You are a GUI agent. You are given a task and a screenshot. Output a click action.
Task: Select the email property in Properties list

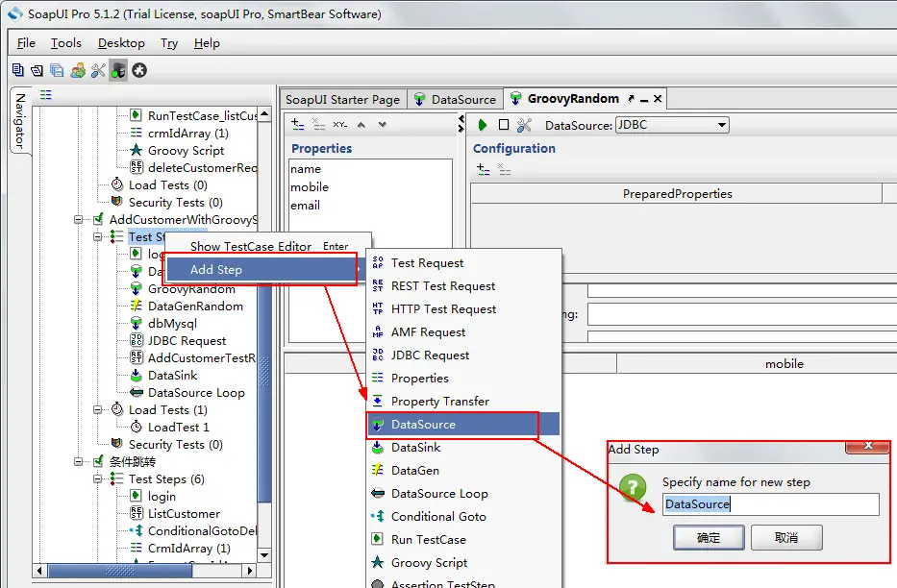pos(305,206)
